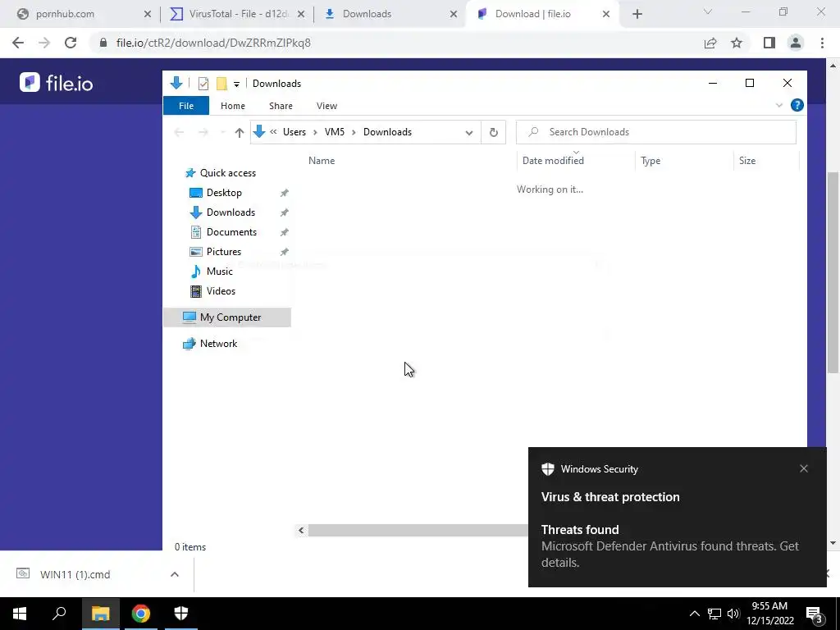The width and height of the screenshot is (840, 630).
Task: Select Network in navigation pane
Action: [218, 344]
